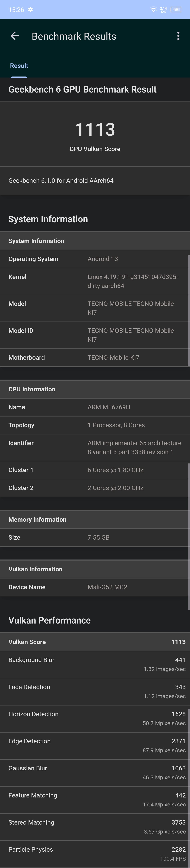190x868 pixels.
Task: Select the Result tab
Action: pos(19,66)
